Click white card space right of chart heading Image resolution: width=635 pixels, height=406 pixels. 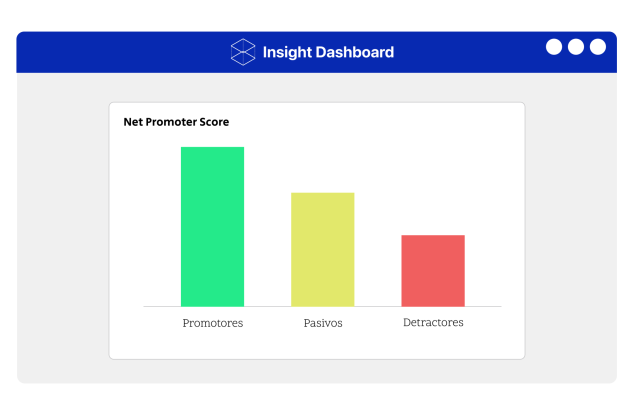pyautogui.click(x=400, y=122)
